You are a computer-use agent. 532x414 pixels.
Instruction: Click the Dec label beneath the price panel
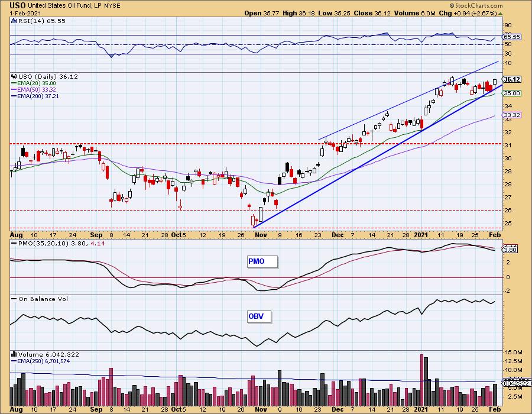tap(338, 235)
